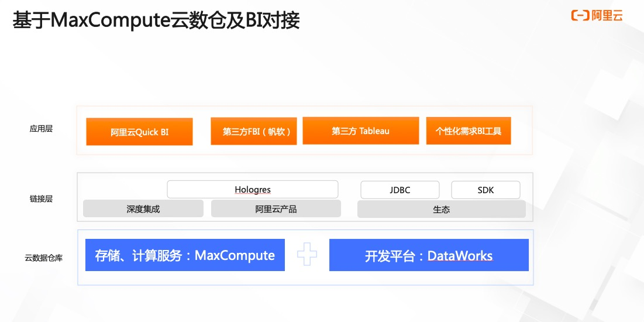The image size is (644, 322).
Task: Select the 第三方 Tableau orange box
Action: (x=361, y=131)
